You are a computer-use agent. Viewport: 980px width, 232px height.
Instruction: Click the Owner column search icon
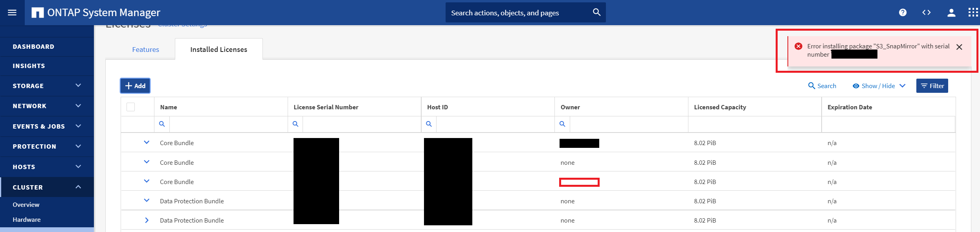pos(562,124)
